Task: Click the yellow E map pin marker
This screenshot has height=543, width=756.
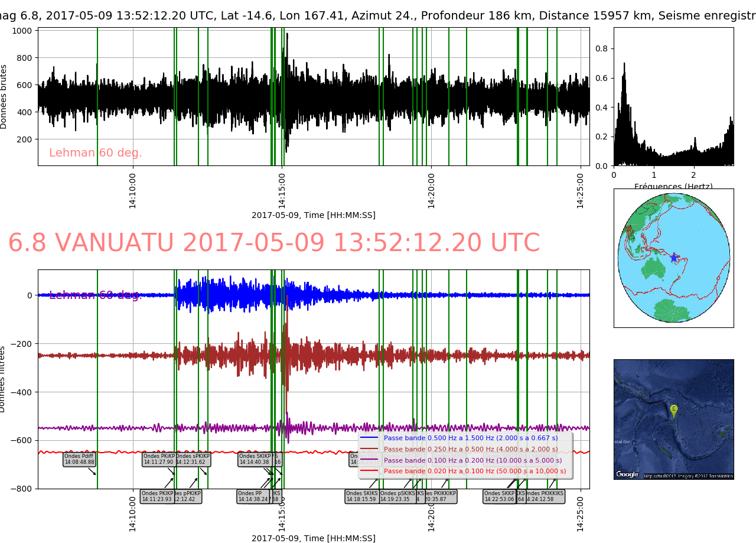Action: (x=673, y=409)
